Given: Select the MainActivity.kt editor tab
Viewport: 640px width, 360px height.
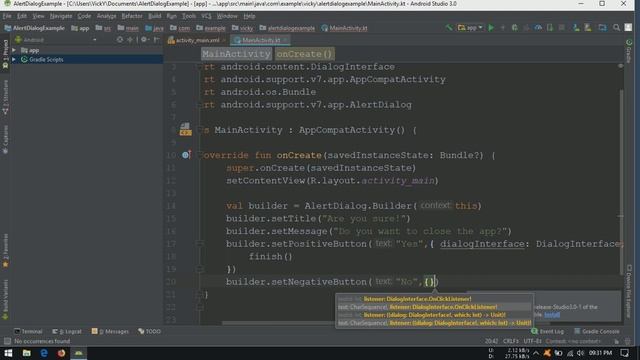Looking at the screenshot, I should [x=261, y=40].
